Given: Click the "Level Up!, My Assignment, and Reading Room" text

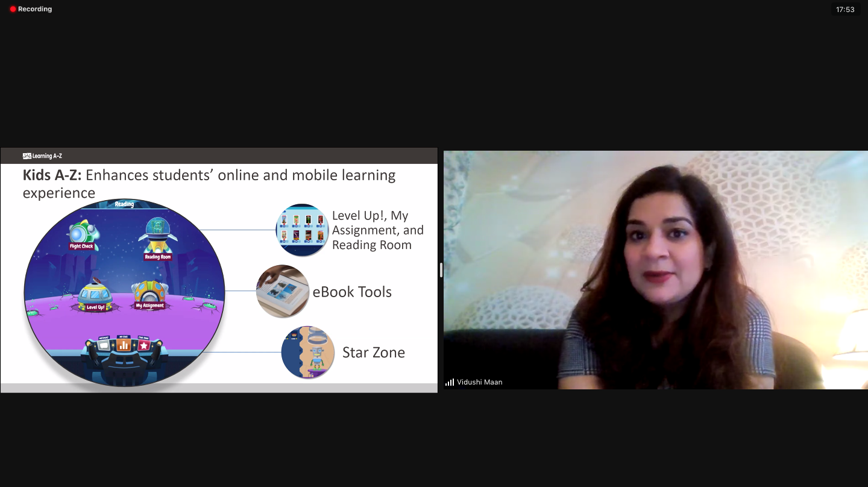Looking at the screenshot, I should pos(378,230).
